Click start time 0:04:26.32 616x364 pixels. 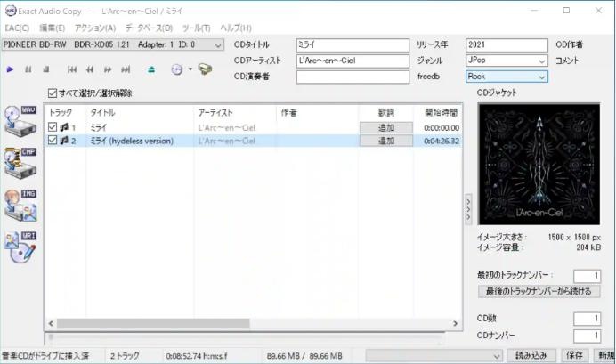[x=442, y=141]
